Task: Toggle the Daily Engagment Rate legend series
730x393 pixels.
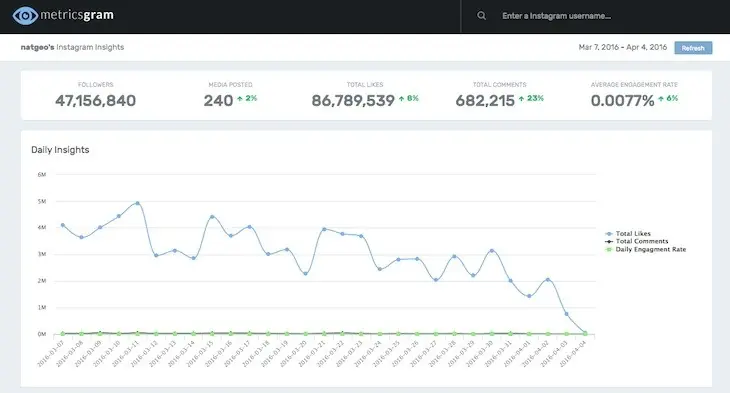Action: click(645, 250)
